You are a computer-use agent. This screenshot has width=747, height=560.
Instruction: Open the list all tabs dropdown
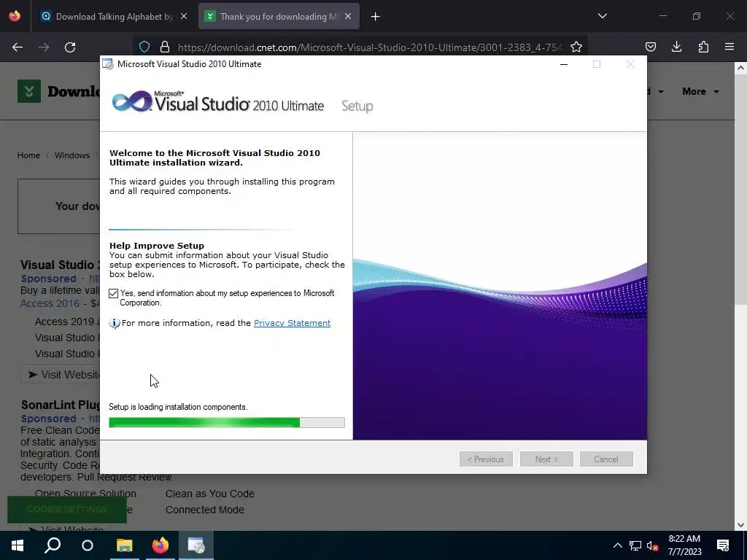(602, 16)
